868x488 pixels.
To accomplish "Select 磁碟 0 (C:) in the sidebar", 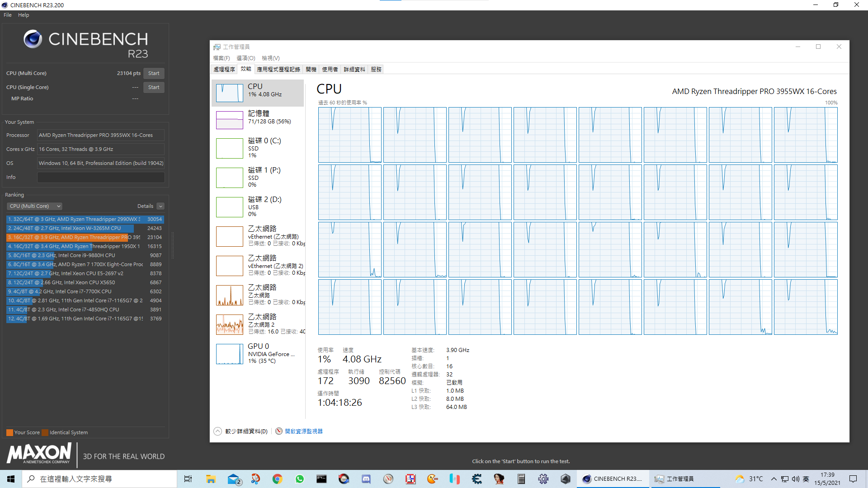I will [258, 148].
